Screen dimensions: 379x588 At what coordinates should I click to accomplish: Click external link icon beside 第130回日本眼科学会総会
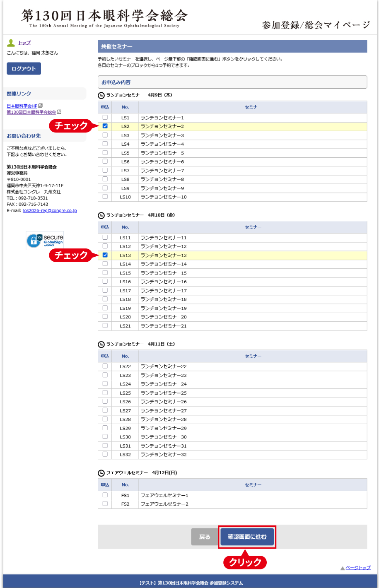pyautogui.click(x=59, y=112)
